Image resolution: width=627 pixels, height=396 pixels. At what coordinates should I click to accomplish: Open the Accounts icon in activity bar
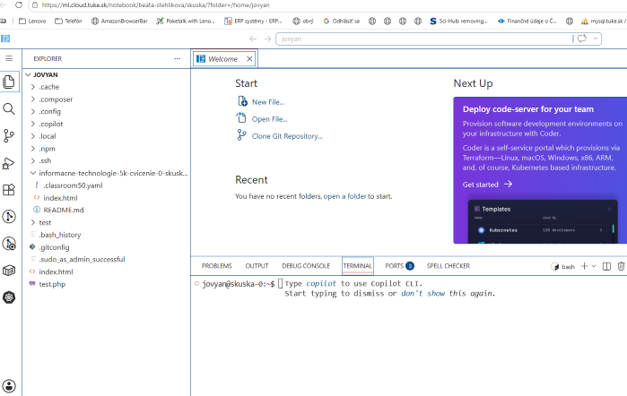coord(9,386)
